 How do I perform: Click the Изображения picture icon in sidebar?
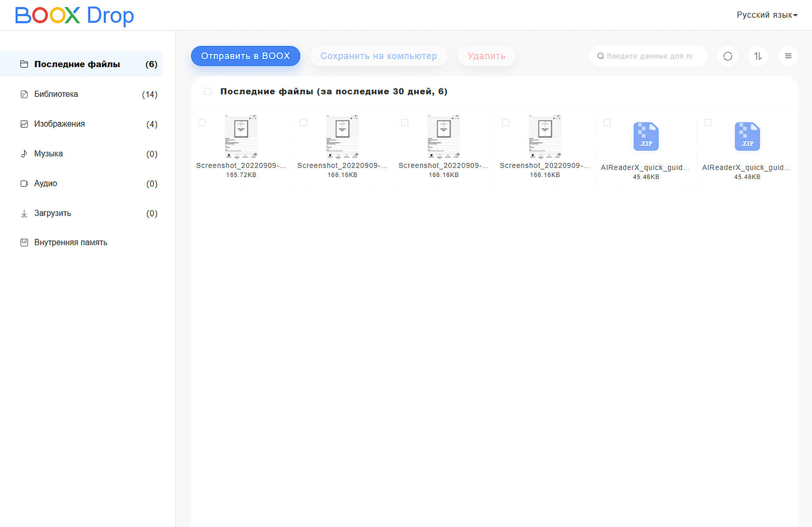click(x=24, y=124)
